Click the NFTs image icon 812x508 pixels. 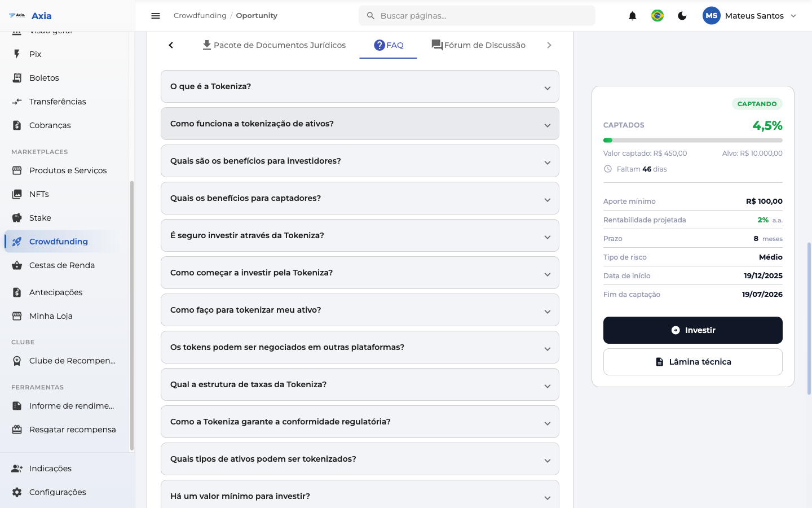(17, 194)
